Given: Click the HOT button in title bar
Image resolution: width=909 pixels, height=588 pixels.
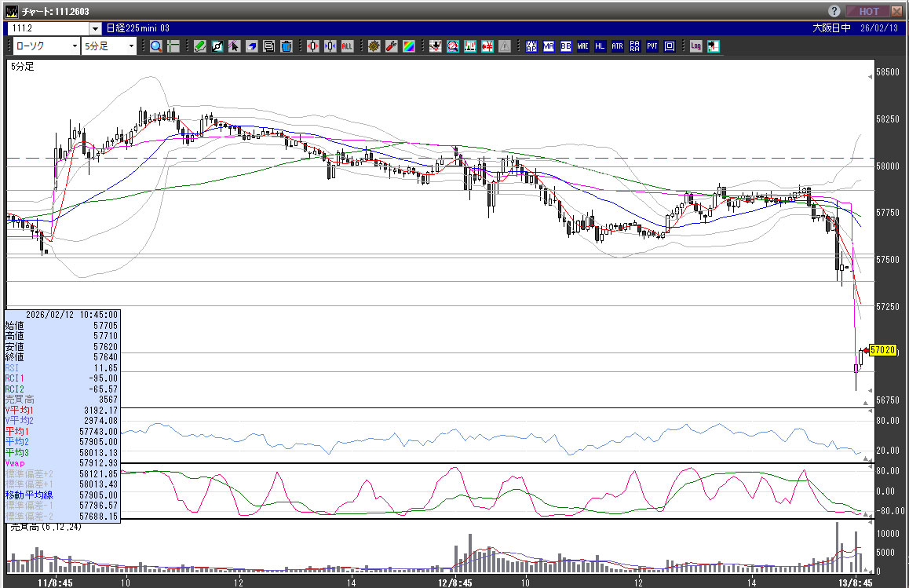Looking at the screenshot, I should point(868,11).
